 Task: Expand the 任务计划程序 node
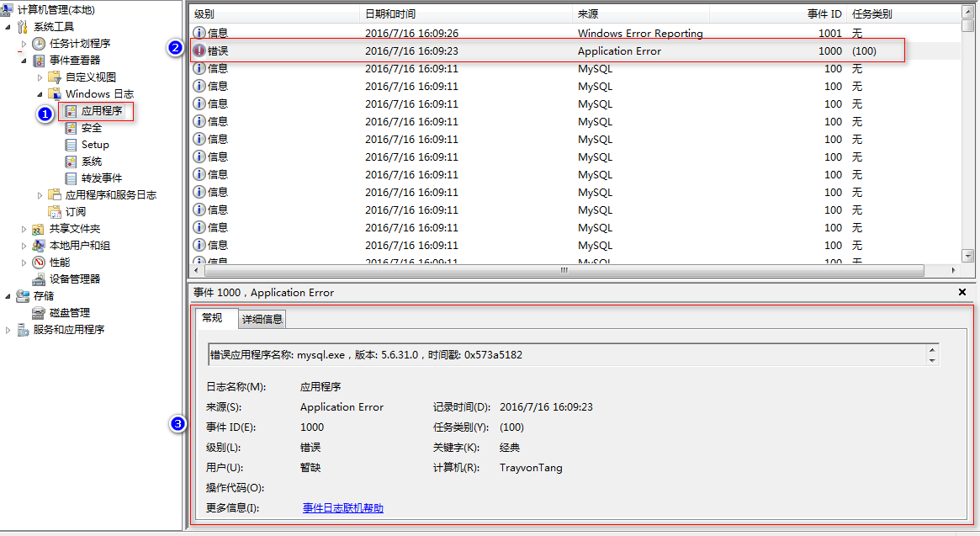(24, 44)
